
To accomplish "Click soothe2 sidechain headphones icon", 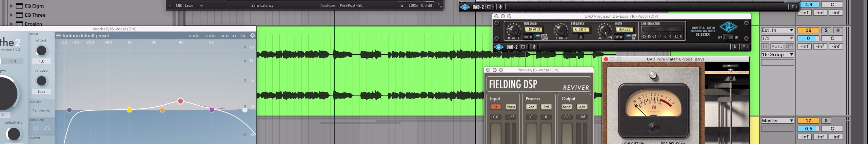I will 47,128.
